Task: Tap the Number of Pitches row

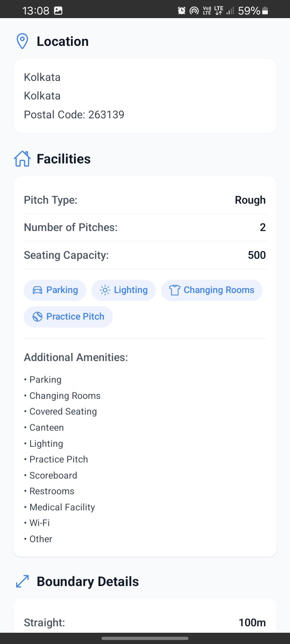Action: coord(145,227)
